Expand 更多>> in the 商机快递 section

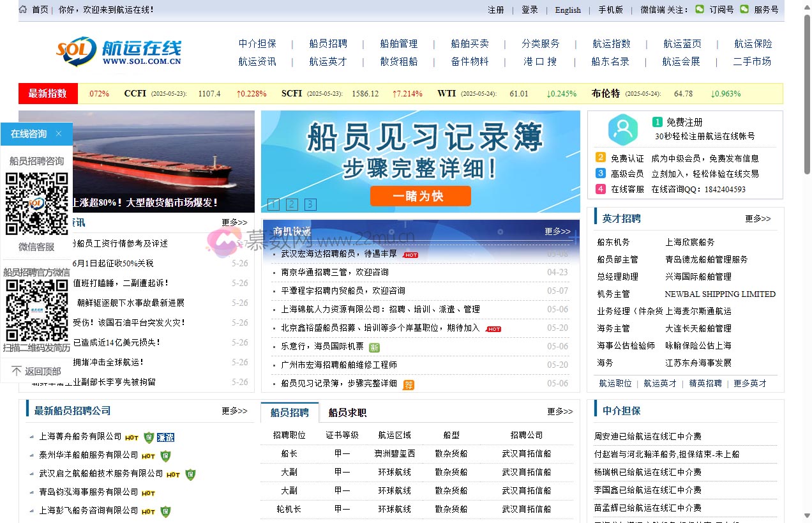[x=557, y=232]
